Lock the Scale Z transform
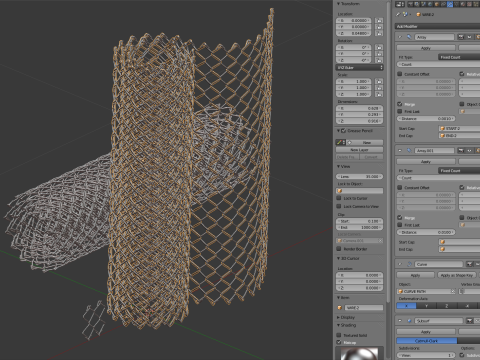 (x=379, y=94)
